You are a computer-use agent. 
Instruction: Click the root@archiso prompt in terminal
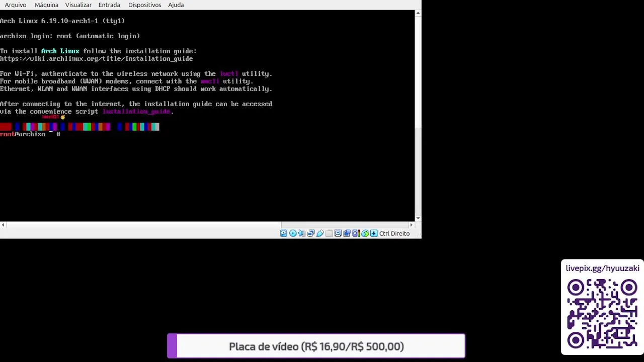(30, 134)
